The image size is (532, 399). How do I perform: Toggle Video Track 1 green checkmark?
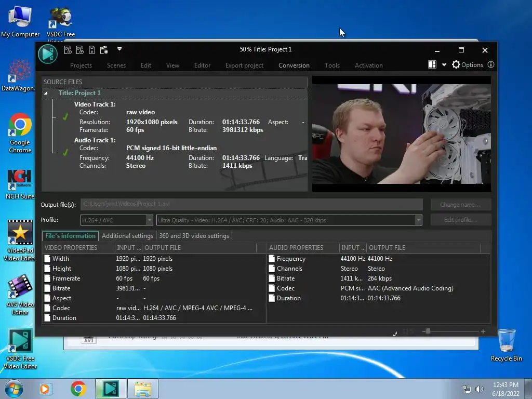pos(65,117)
